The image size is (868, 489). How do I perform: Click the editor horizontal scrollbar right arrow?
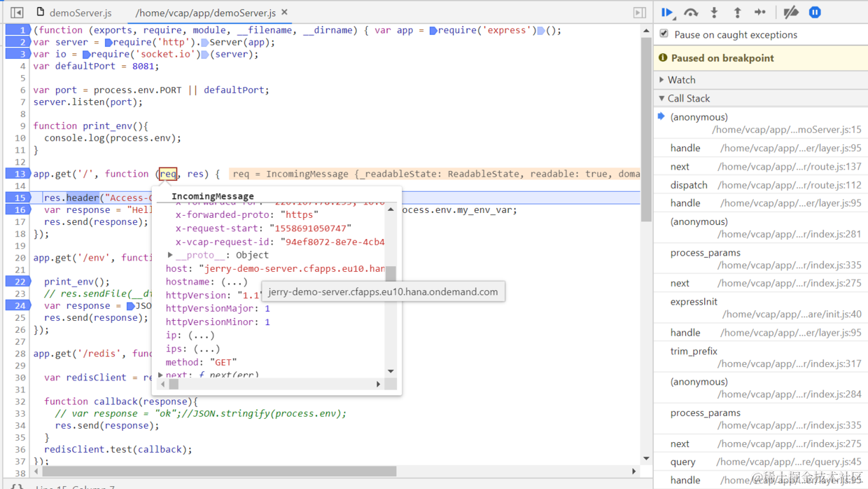click(x=634, y=471)
